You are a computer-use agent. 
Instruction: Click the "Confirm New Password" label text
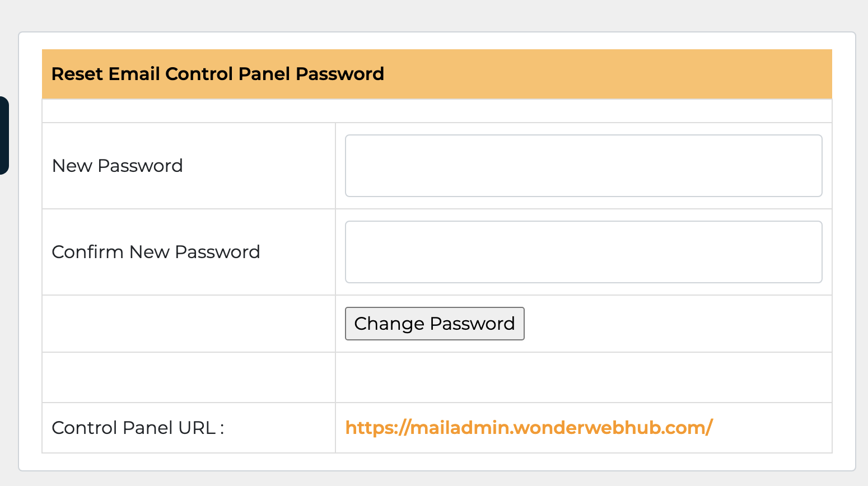coord(156,252)
